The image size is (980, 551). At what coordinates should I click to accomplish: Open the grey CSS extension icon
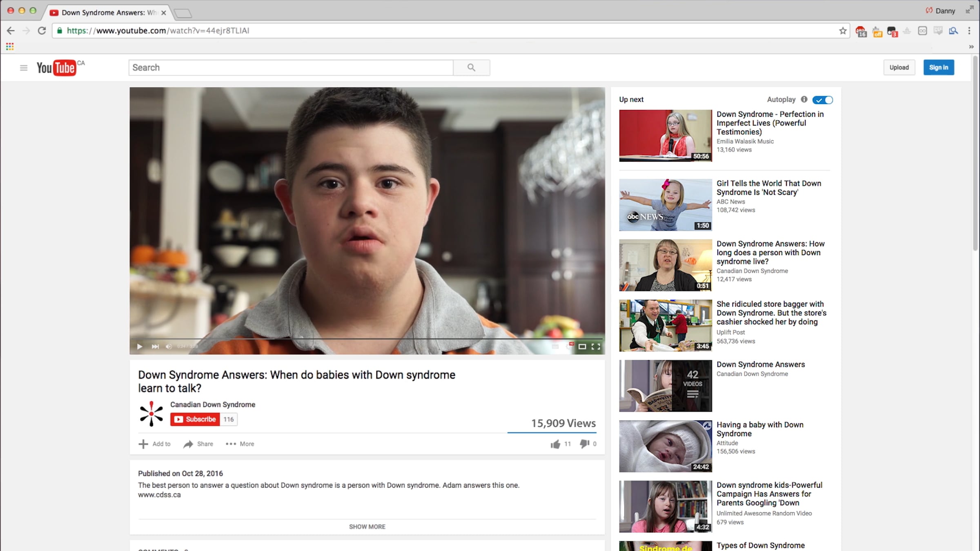pyautogui.click(x=938, y=31)
